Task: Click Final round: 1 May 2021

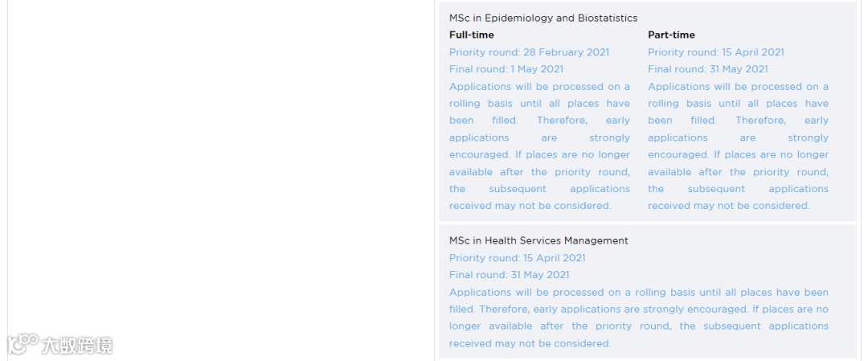Action: point(506,69)
